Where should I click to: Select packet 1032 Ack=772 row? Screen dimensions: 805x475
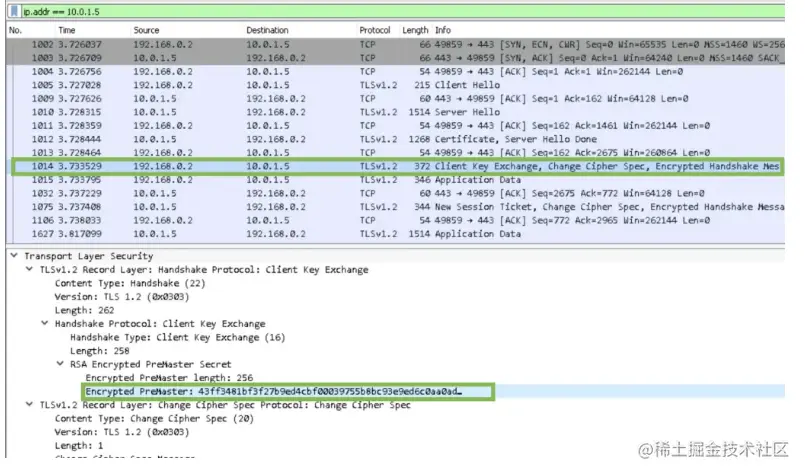(395, 194)
